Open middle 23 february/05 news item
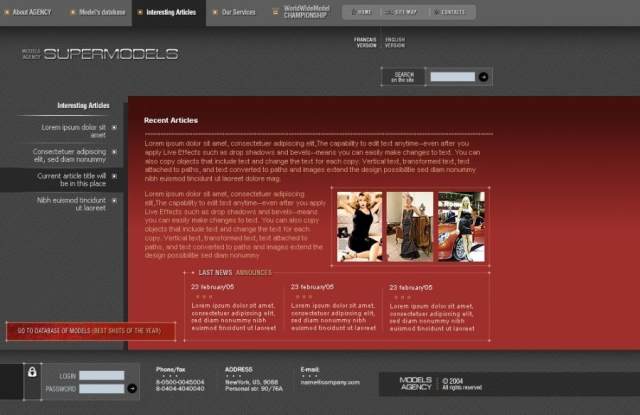The width and height of the screenshot is (640, 415). (333, 309)
